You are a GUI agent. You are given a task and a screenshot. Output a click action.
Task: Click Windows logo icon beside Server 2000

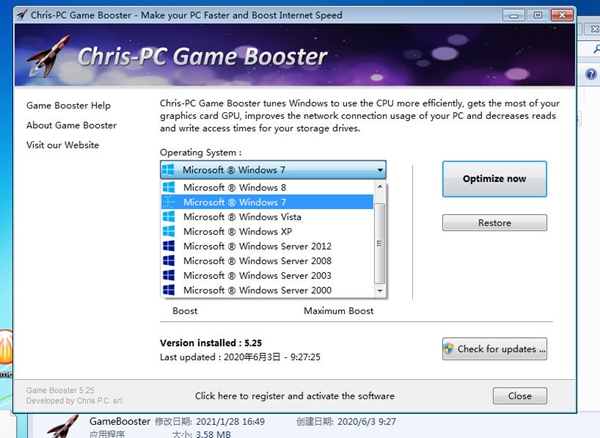point(169,290)
